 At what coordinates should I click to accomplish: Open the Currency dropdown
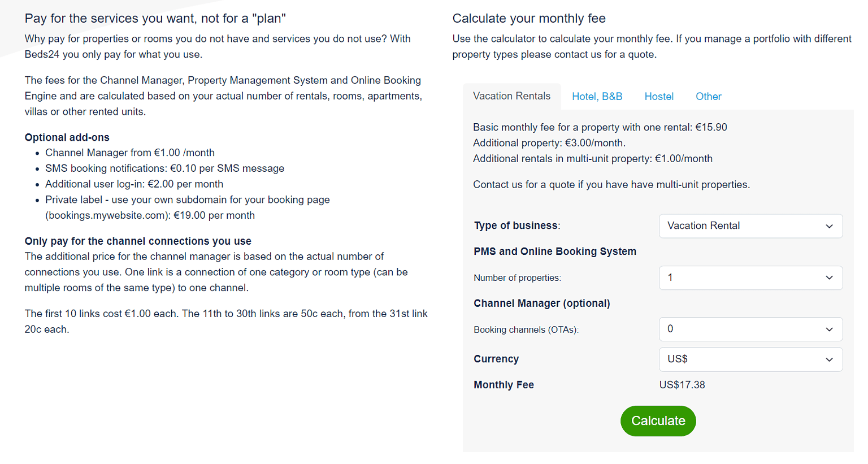click(x=750, y=359)
